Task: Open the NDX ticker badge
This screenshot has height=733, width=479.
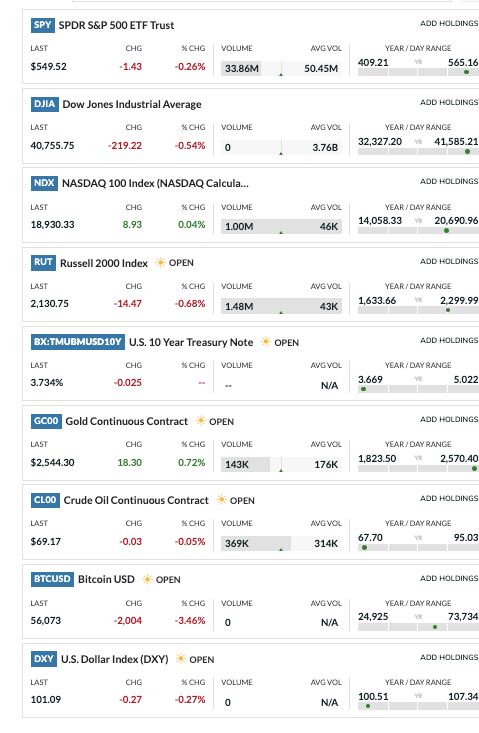Action: pyautogui.click(x=44, y=183)
